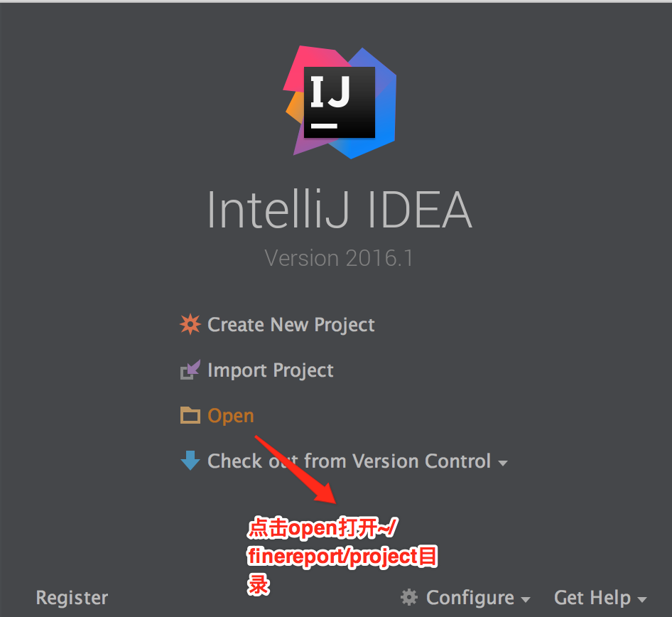This screenshot has width=672, height=617.
Task: Click the Register link
Action: (x=72, y=598)
